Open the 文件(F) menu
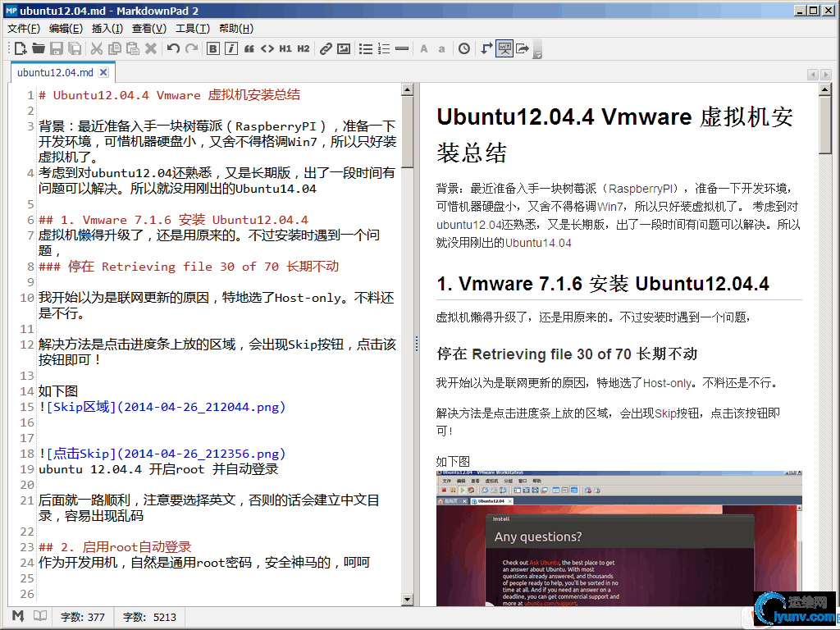This screenshot has width=840, height=630. click(24, 29)
